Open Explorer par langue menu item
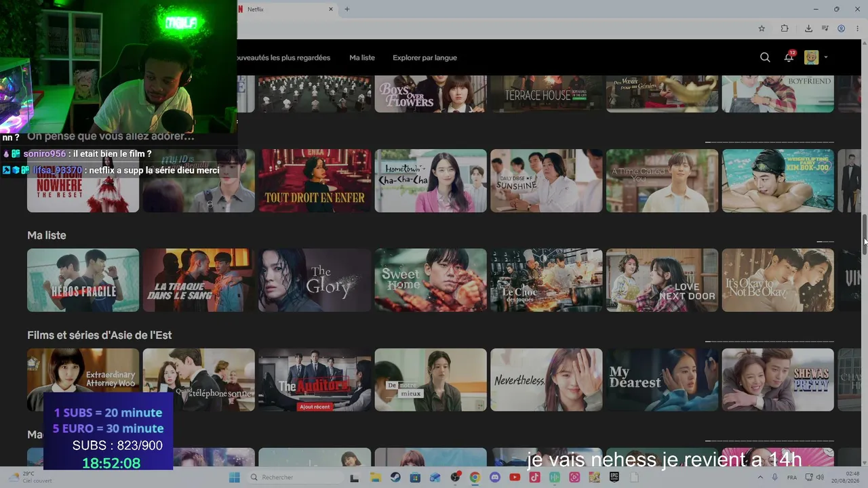 point(425,58)
